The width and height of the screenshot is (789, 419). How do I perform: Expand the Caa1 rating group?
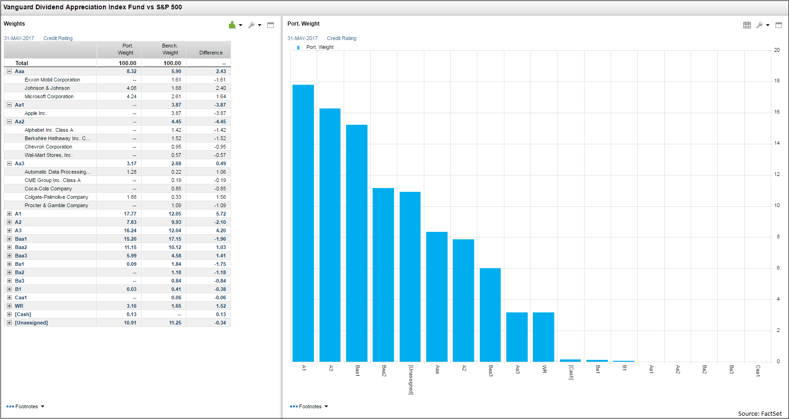click(9, 297)
